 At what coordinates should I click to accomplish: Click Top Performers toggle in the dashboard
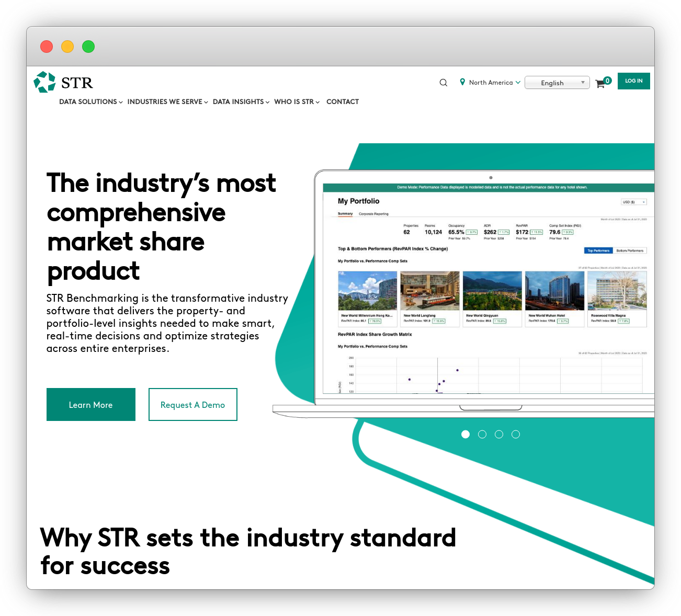tap(598, 250)
